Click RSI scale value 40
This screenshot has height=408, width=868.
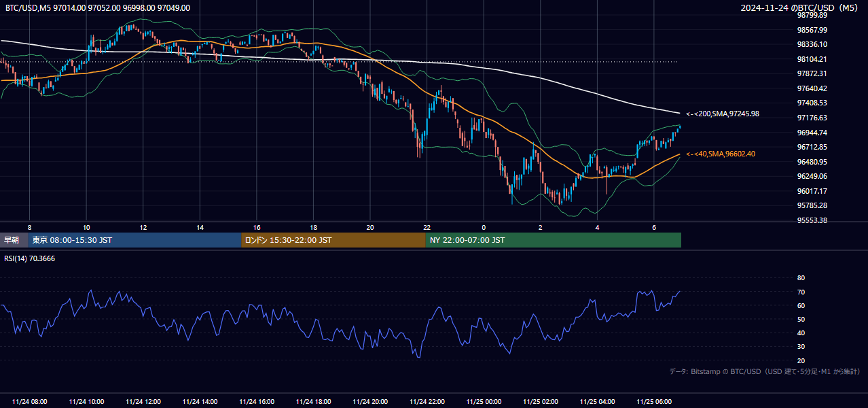[x=801, y=333]
